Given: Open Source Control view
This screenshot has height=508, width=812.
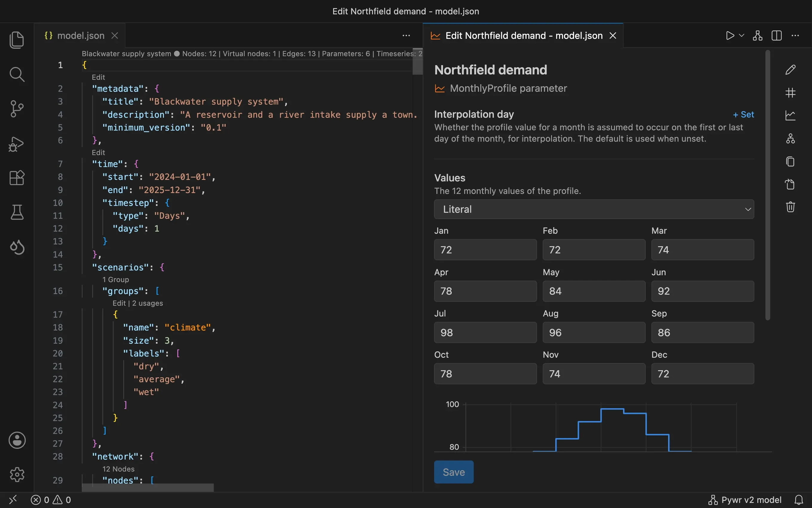Looking at the screenshot, I should click(17, 109).
